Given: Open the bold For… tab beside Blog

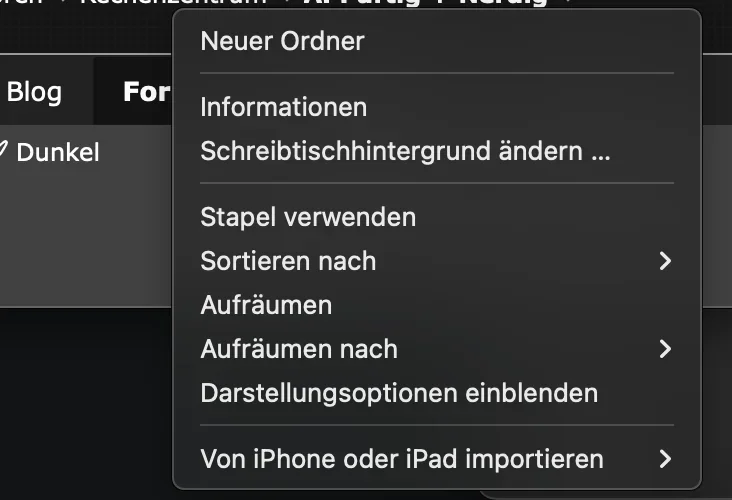Looking at the screenshot, I should (x=146, y=92).
